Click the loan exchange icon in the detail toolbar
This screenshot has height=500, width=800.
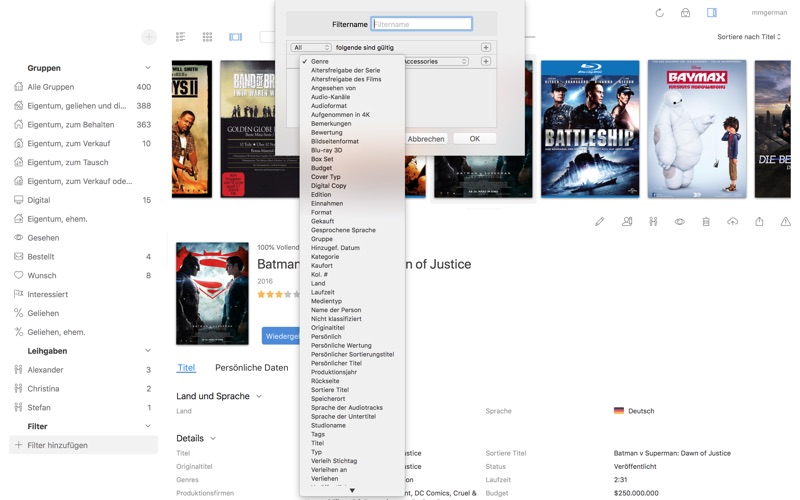coord(653,221)
